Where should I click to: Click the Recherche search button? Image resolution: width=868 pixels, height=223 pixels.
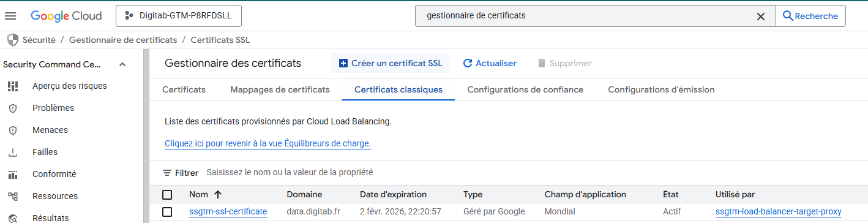pyautogui.click(x=810, y=16)
